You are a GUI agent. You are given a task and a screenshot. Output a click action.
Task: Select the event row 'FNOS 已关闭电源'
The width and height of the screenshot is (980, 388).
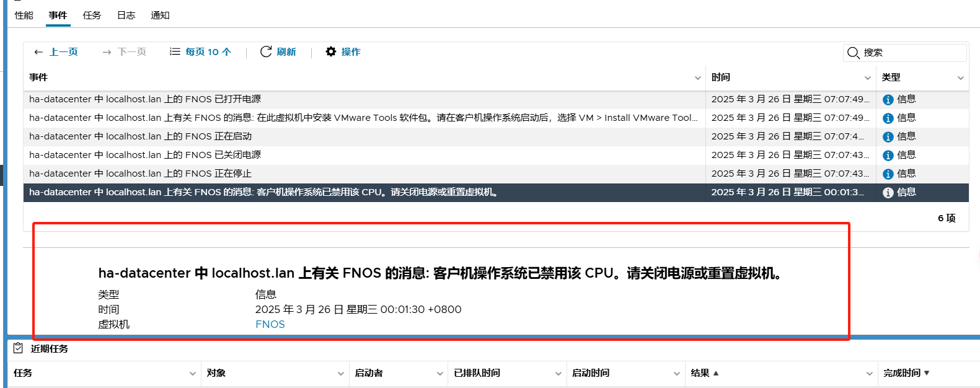[x=496, y=155]
